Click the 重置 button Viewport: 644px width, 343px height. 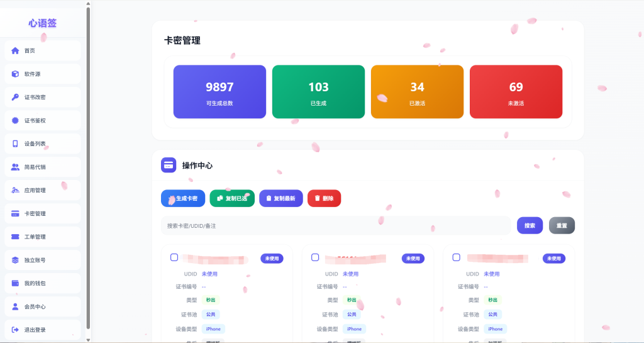coord(562,225)
